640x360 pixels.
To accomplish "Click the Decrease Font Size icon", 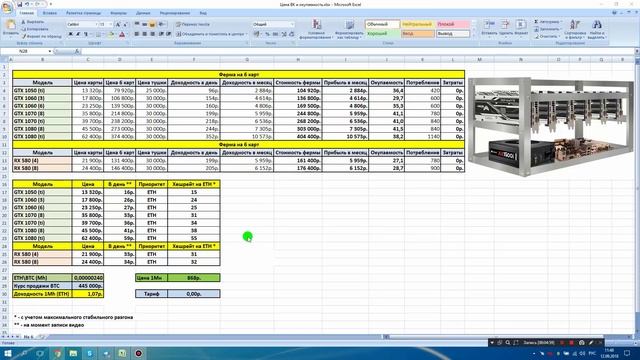I will [x=125, y=24].
